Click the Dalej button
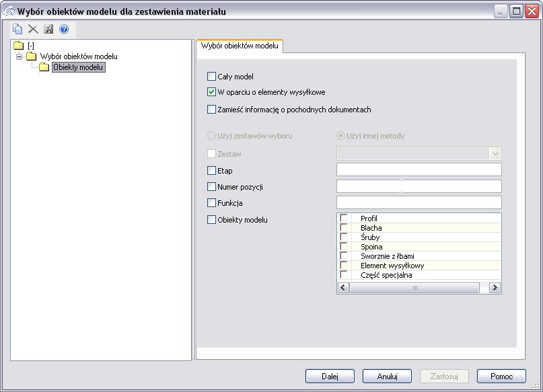 (x=330, y=376)
